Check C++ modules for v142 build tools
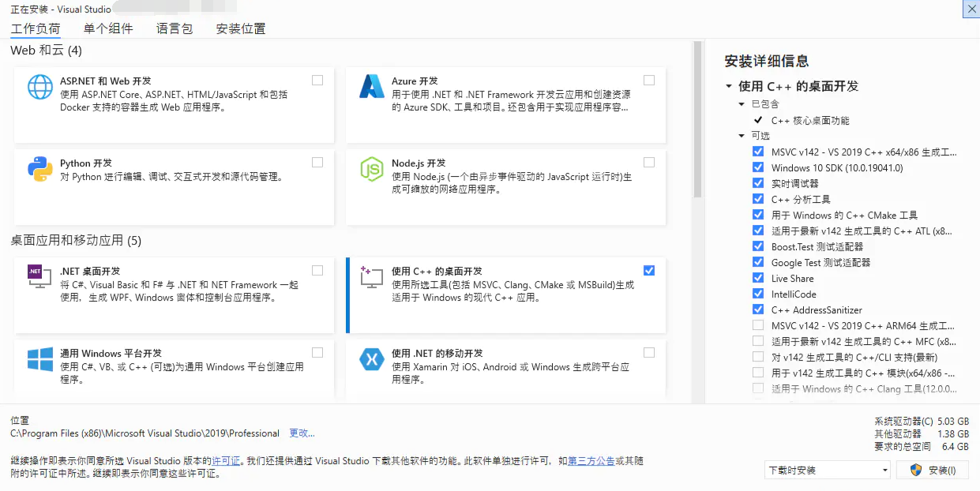Screen dimensions: 980x491 (x=758, y=373)
